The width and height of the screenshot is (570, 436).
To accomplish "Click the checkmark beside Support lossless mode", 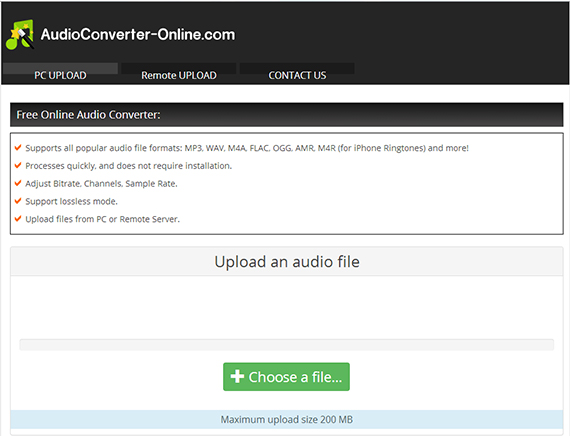I will click(18, 201).
